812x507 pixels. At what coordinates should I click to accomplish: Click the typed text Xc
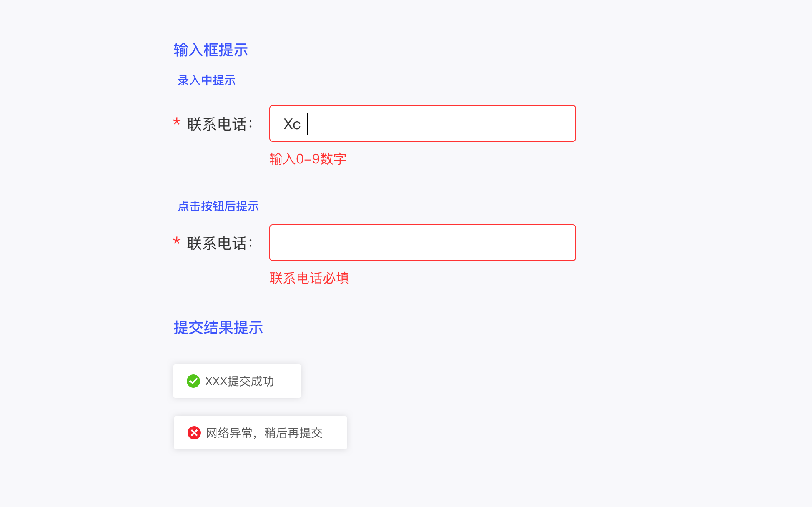[292, 124]
